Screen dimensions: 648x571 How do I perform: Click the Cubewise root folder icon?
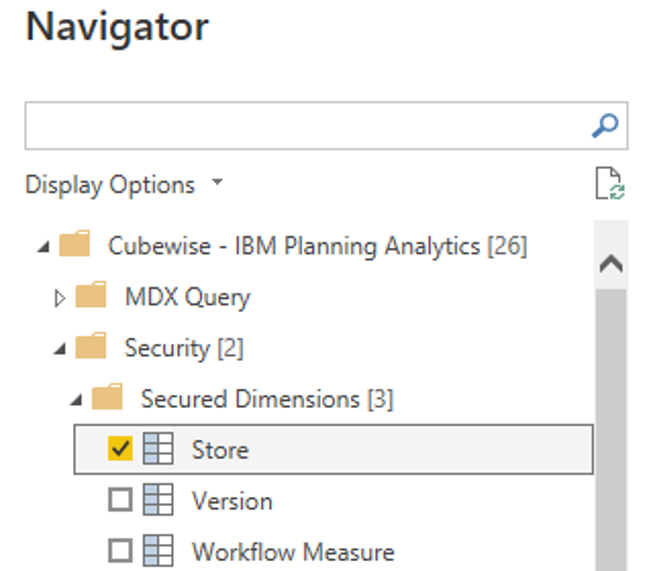tap(75, 243)
